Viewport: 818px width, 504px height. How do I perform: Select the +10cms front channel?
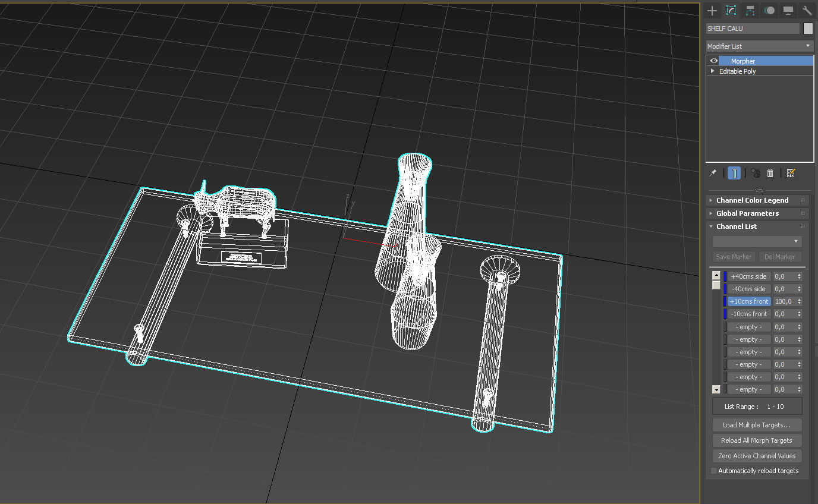[748, 301]
